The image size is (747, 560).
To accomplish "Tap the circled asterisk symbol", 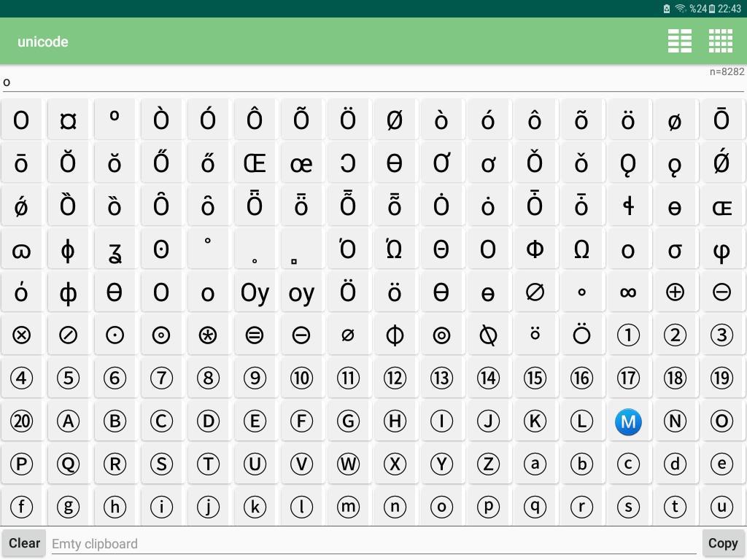I will pos(208,335).
